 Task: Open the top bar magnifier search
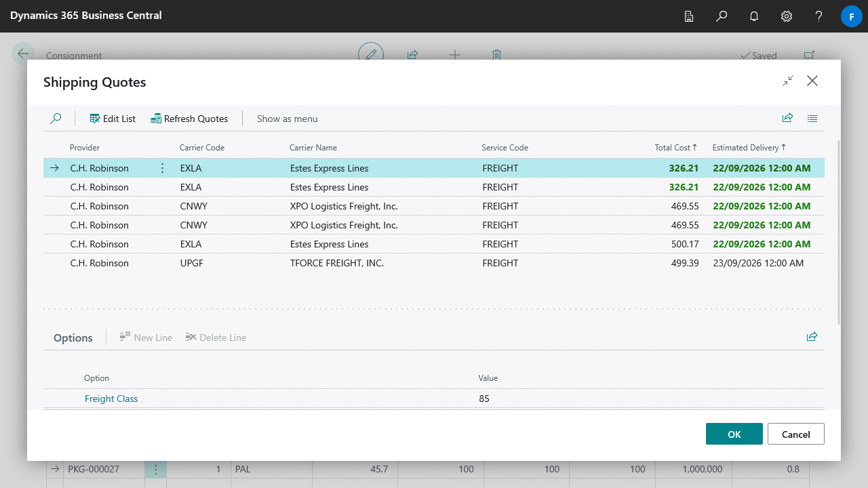(722, 16)
